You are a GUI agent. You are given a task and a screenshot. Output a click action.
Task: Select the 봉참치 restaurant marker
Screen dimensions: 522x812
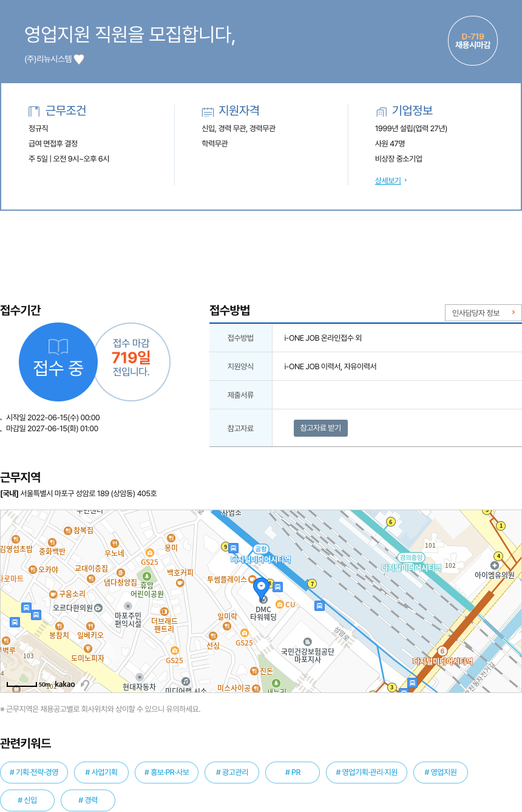59,626
